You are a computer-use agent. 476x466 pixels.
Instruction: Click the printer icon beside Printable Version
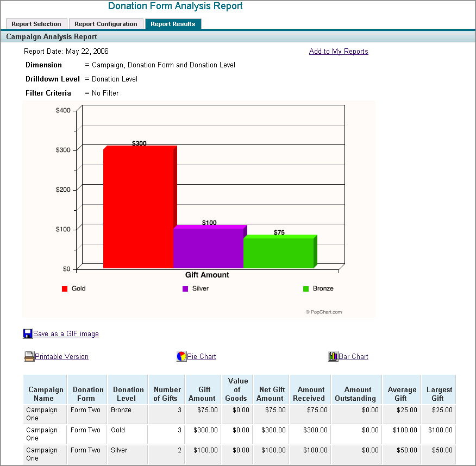click(29, 356)
